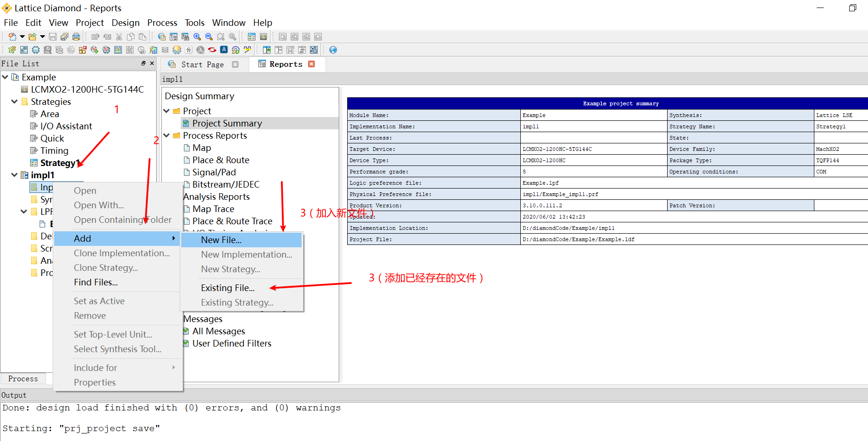Open Simulation Wizard gears icon
Viewport: 868px width, 441px height.
click(x=236, y=50)
